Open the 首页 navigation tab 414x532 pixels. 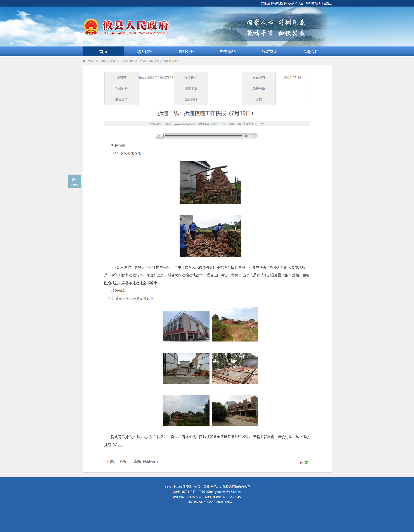tap(103, 52)
